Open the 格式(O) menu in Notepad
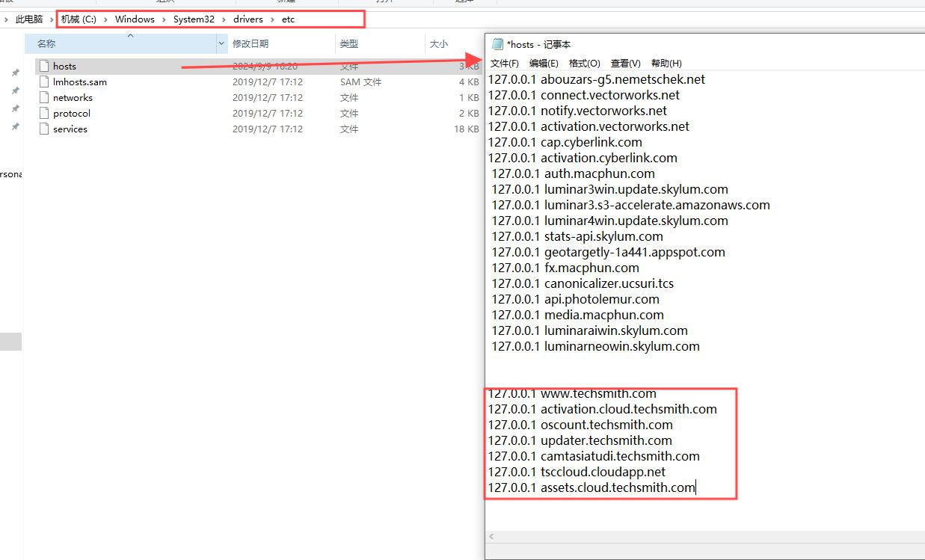This screenshot has width=925, height=560. pyautogui.click(x=584, y=64)
